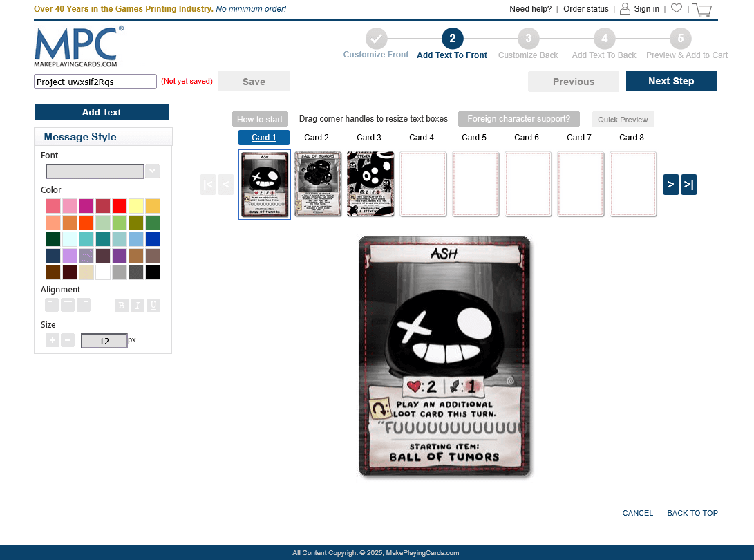Viewport: 754px width, 560px height.
Task: Apply italic text formatting
Action: tap(137, 304)
